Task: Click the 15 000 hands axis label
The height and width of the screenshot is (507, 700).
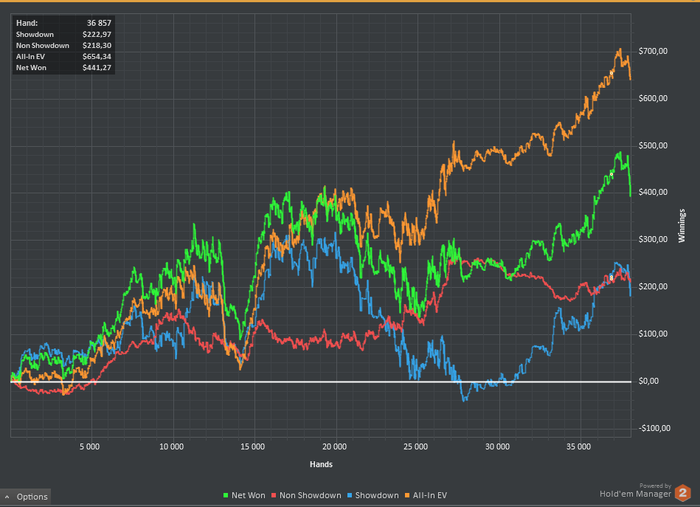Action: [253, 447]
